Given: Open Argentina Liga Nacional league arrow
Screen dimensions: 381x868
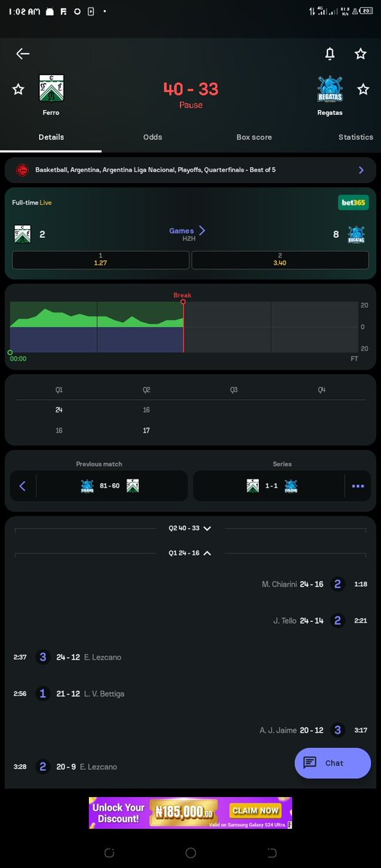Looking at the screenshot, I should pos(361,170).
